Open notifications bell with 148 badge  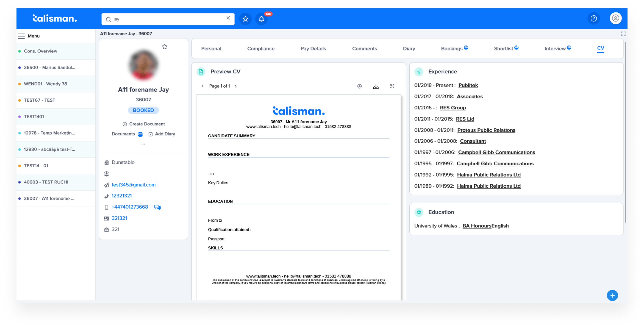point(261,19)
